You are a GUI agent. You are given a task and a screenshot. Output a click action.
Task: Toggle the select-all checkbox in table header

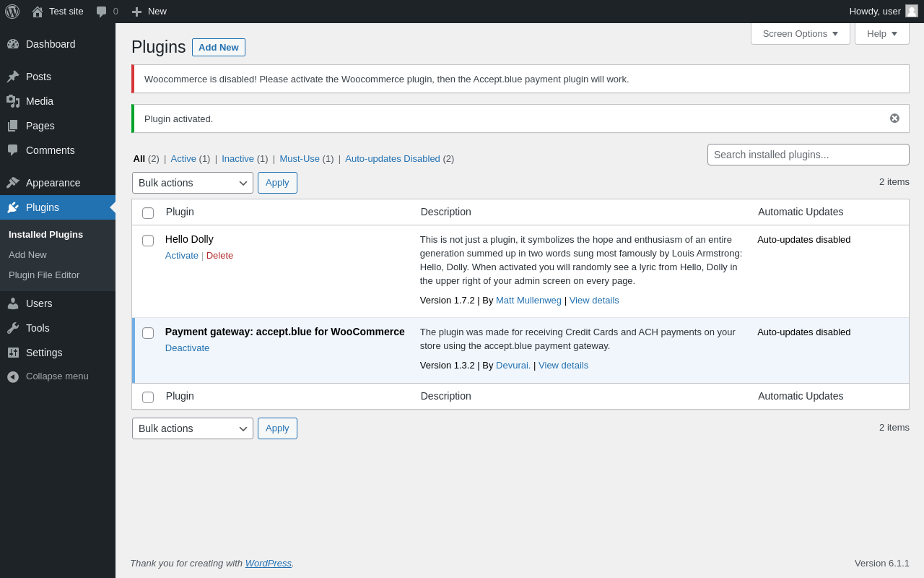148,213
